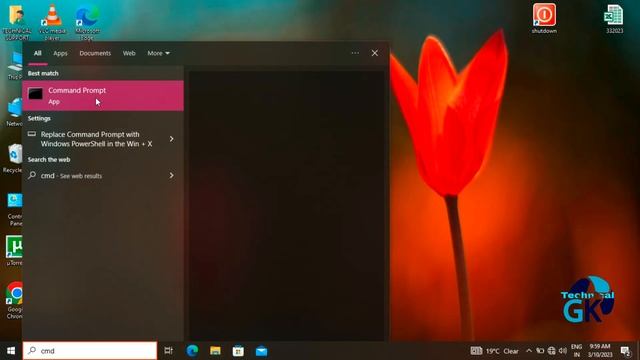
Task: Open Task View on the taskbar
Action: (168, 351)
